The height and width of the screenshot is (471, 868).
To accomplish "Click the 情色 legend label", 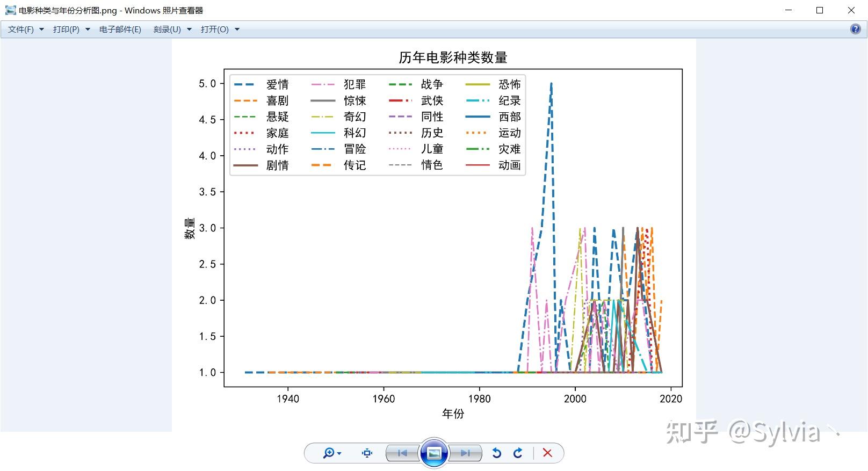I will click(432, 165).
